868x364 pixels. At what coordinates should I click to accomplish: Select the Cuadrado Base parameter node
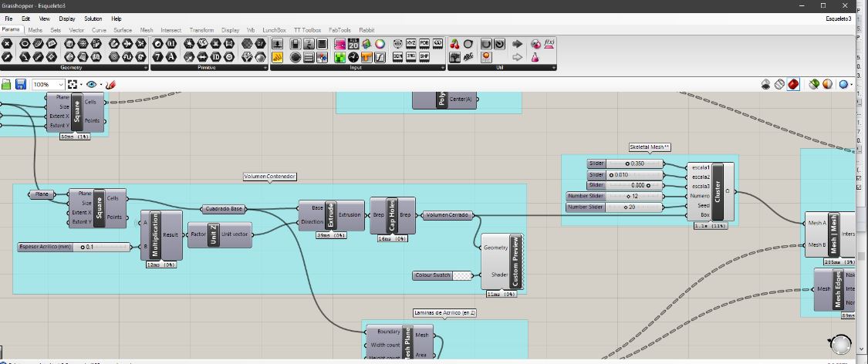point(224,209)
